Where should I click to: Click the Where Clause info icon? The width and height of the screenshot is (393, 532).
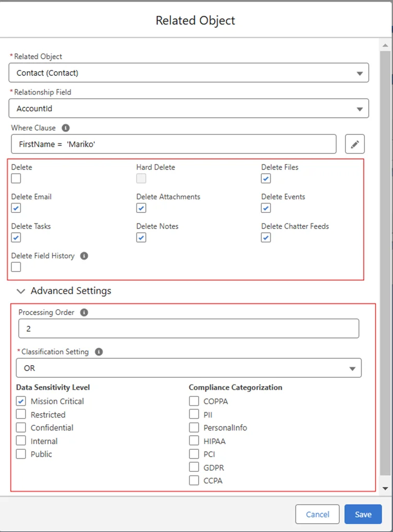(65, 128)
